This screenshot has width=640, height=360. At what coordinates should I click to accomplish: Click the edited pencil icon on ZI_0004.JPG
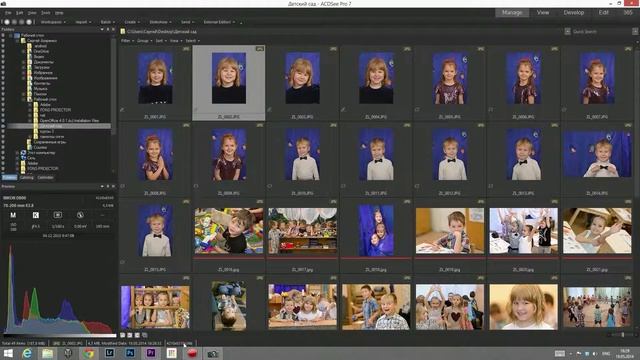[343, 109]
